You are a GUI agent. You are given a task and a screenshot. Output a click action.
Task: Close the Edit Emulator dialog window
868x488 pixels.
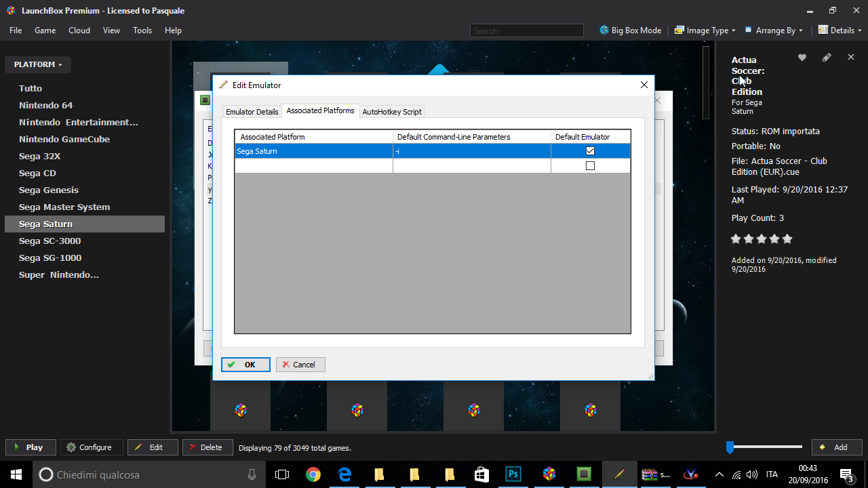tap(644, 85)
